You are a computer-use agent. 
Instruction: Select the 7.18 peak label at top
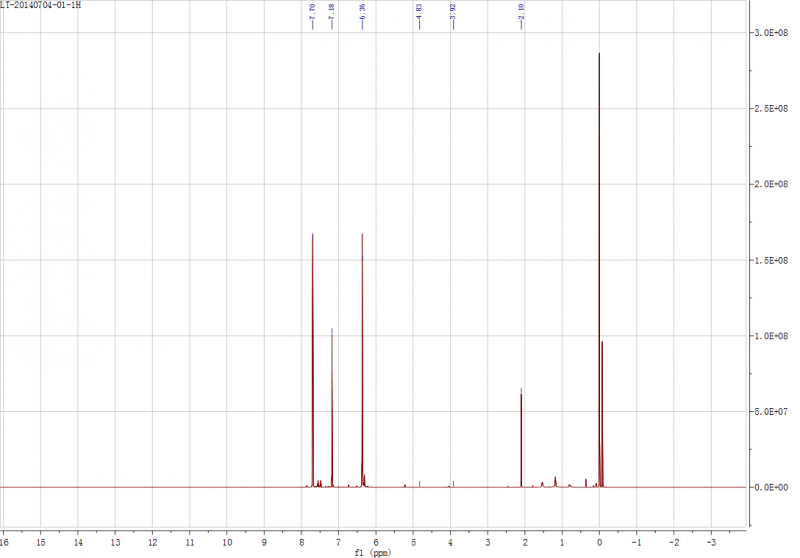(332, 11)
